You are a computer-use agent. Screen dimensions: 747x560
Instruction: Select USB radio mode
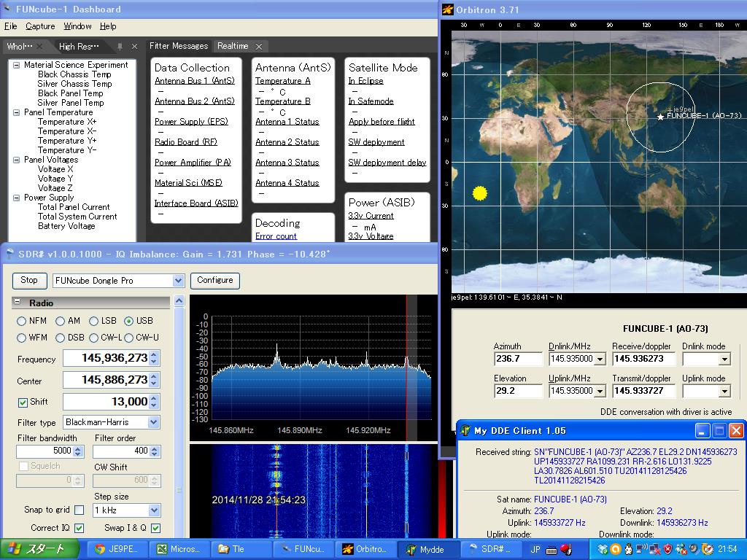(x=128, y=322)
